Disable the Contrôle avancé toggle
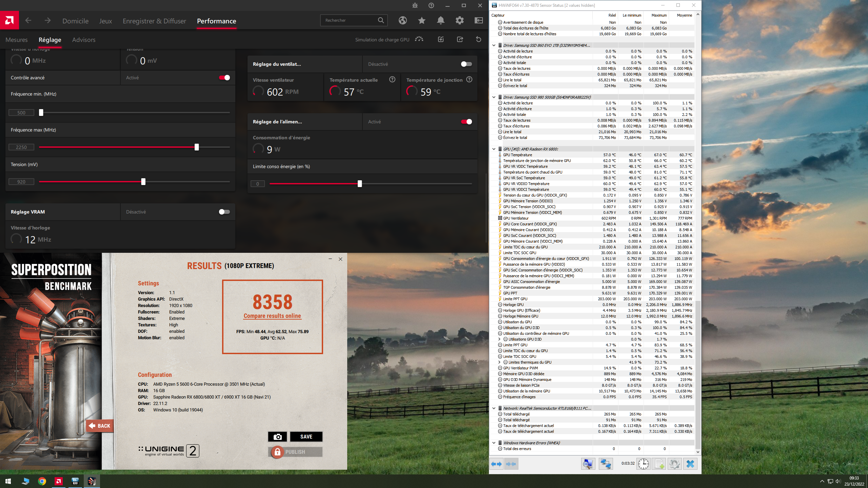868x488 pixels. pos(224,78)
